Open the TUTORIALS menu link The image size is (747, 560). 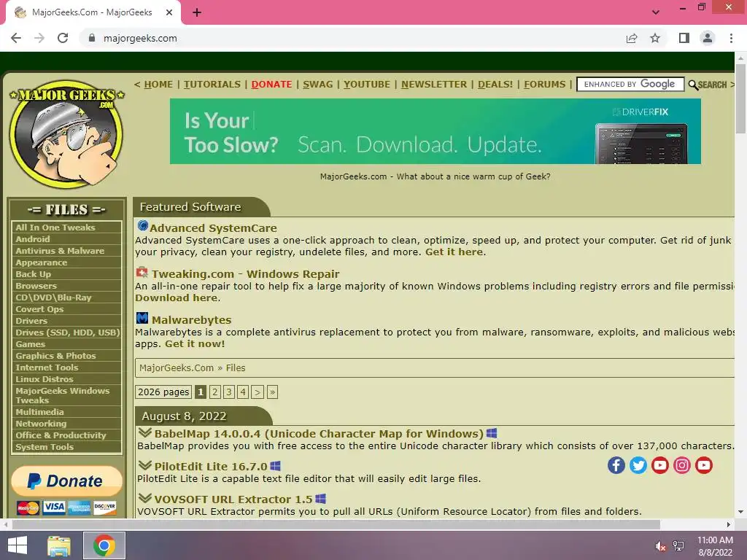[212, 85]
